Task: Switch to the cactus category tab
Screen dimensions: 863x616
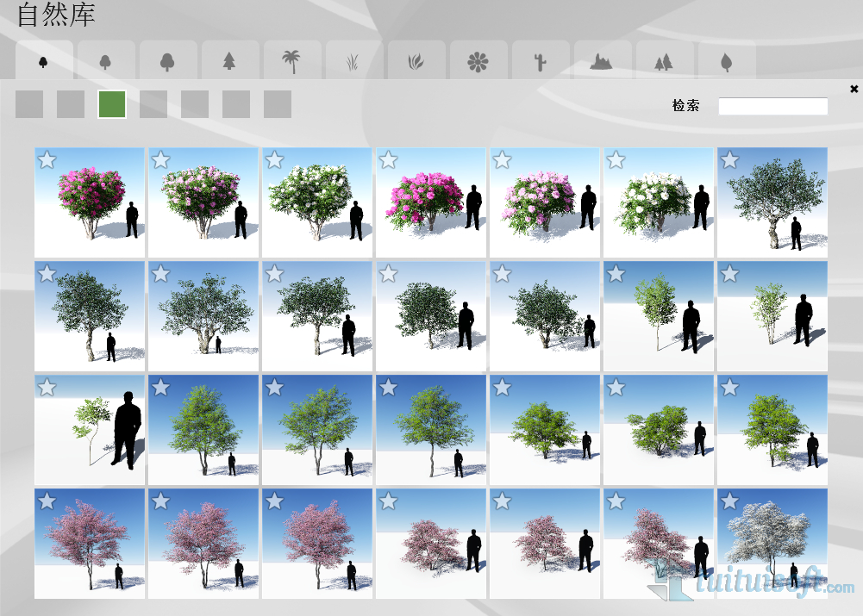Action: point(541,61)
